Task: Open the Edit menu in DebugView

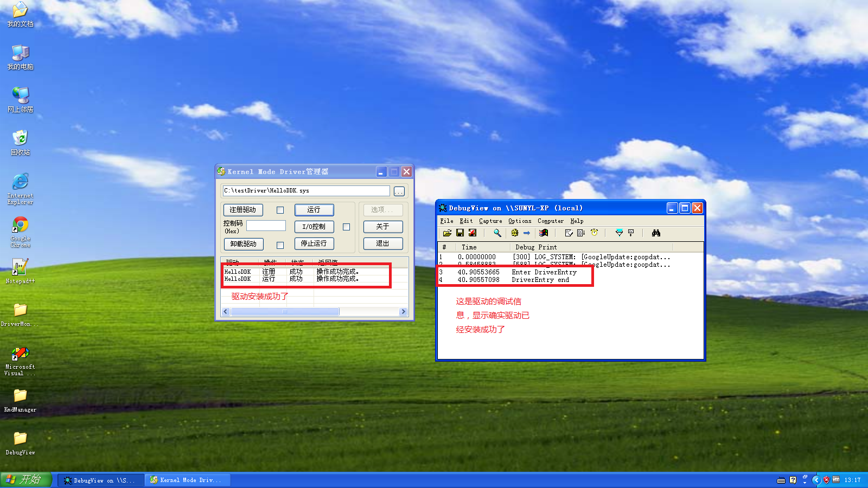Action: pos(466,221)
